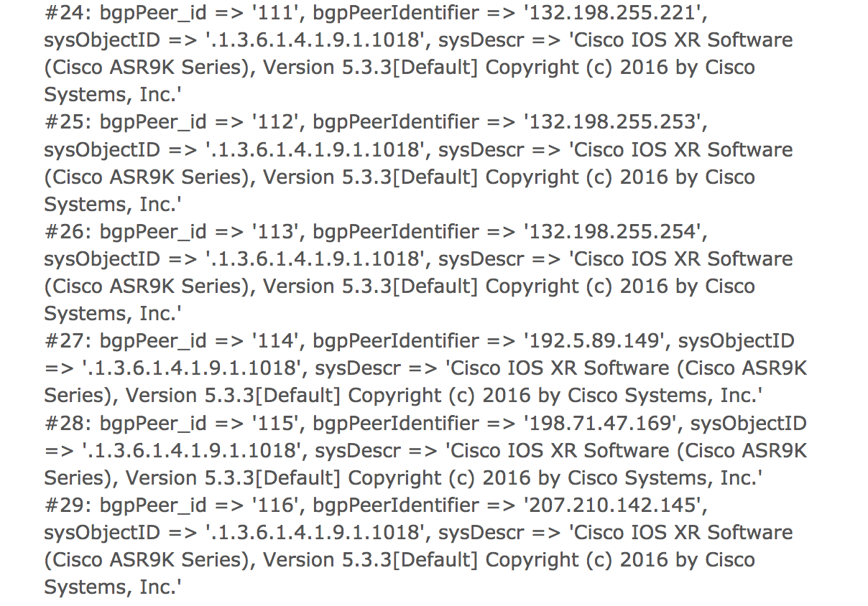Click the '#29:' entry label
This screenshot has width=868, height=606.
pyautogui.click(x=68, y=505)
